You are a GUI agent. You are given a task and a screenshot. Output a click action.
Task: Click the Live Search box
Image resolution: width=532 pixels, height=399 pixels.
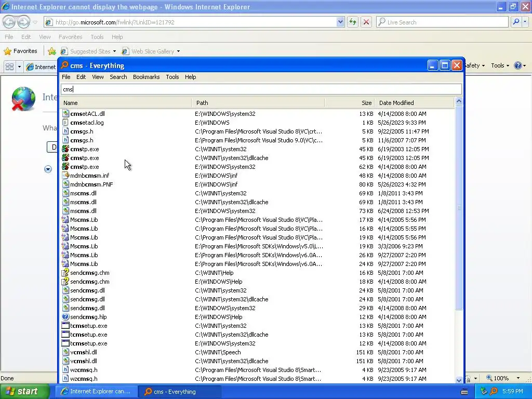pos(443,22)
